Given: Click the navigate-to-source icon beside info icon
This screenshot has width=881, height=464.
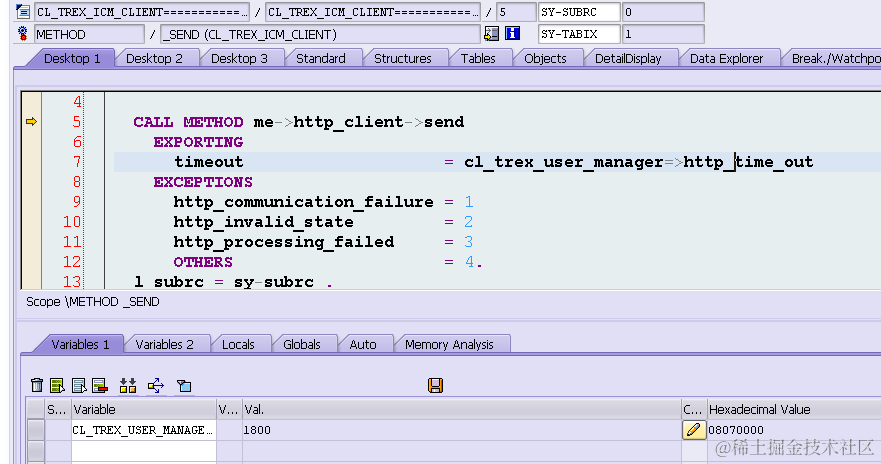Looking at the screenshot, I should [x=492, y=34].
